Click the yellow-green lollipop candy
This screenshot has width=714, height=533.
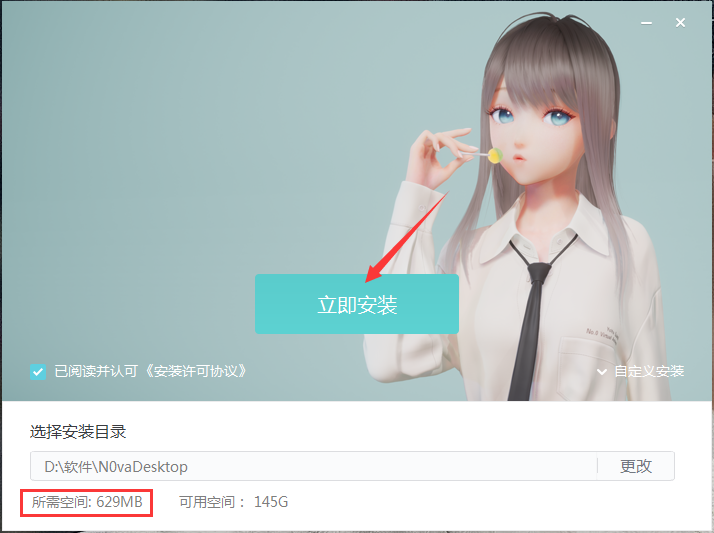(495, 156)
